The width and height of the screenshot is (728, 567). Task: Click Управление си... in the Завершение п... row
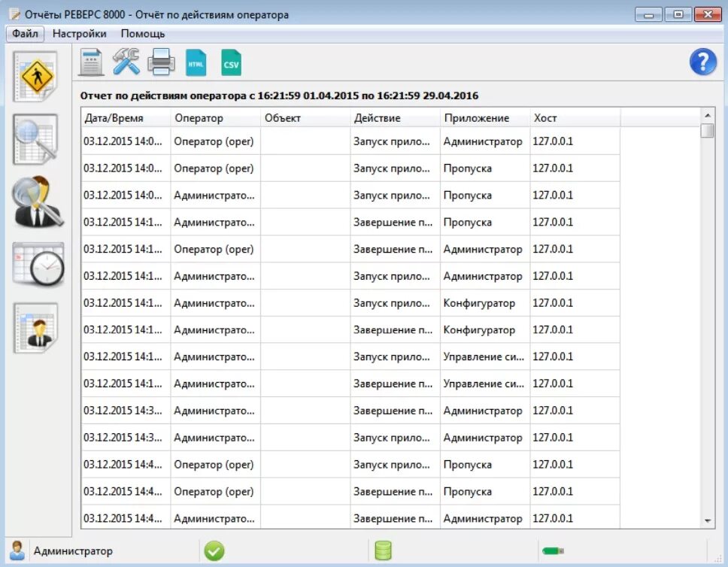tap(485, 384)
